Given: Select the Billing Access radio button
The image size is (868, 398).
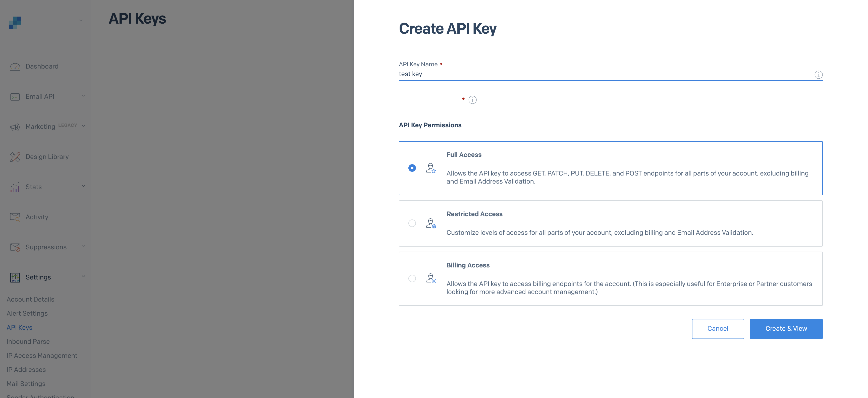Looking at the screenshot, I should click(x=412, y=278).
